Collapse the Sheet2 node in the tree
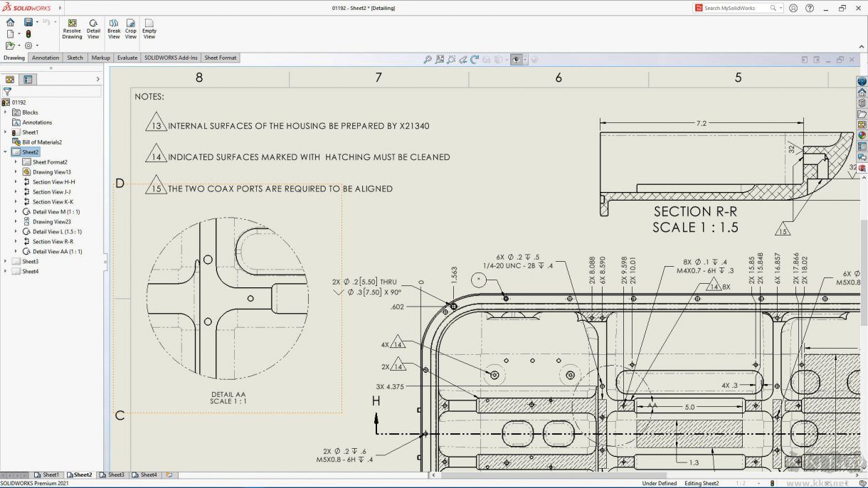The height and width of the screenshot is (488, 868). click(x=6, y=152)
